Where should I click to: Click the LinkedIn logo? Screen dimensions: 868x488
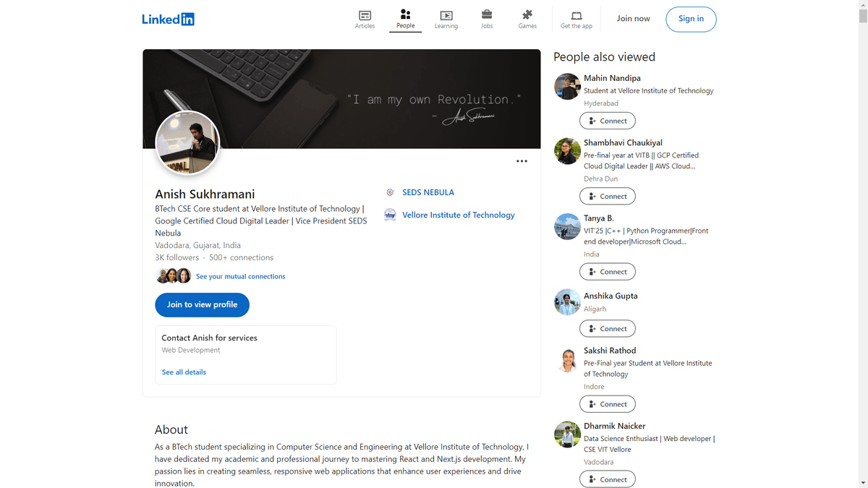tap(168, 19)
